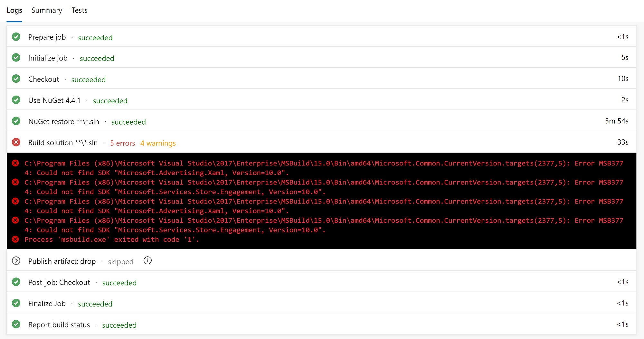Click the 2s duration for Use NuGet
644x339 pixels.
click(x=625, y=100)
